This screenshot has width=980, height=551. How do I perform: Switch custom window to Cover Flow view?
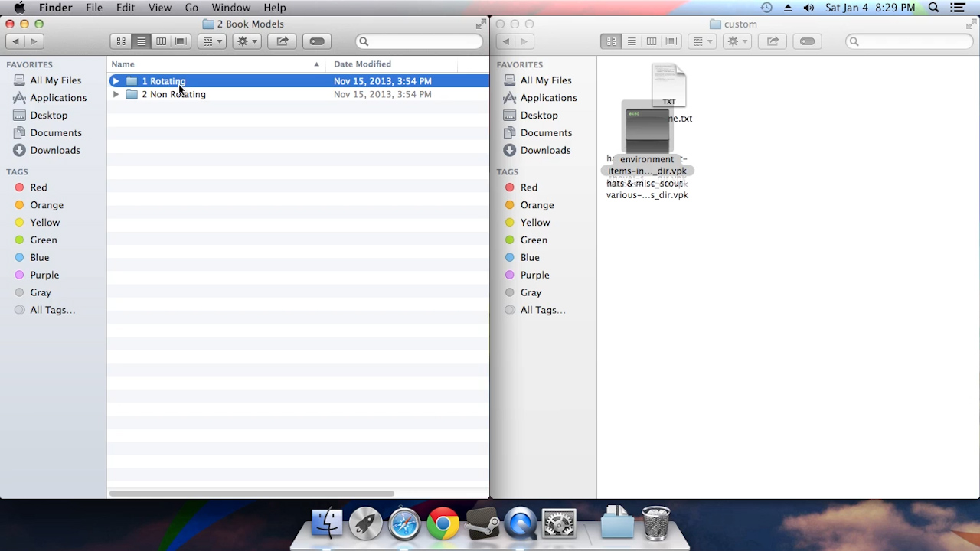click(x=671, y=41)
